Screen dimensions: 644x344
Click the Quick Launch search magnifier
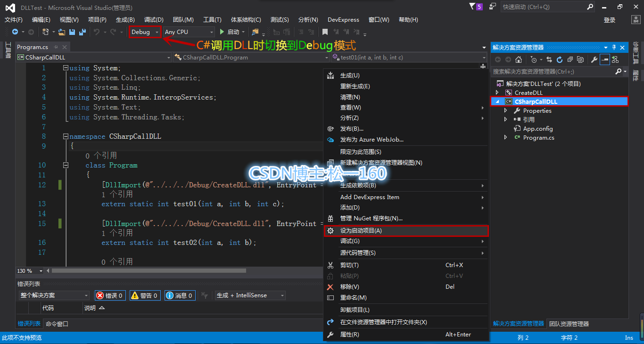590,7
